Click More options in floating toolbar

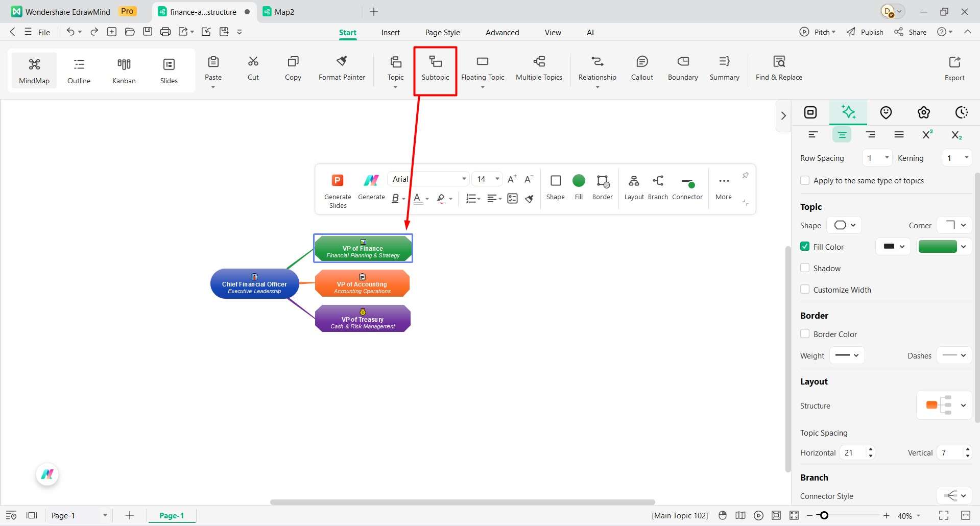(x=724, y=187)
